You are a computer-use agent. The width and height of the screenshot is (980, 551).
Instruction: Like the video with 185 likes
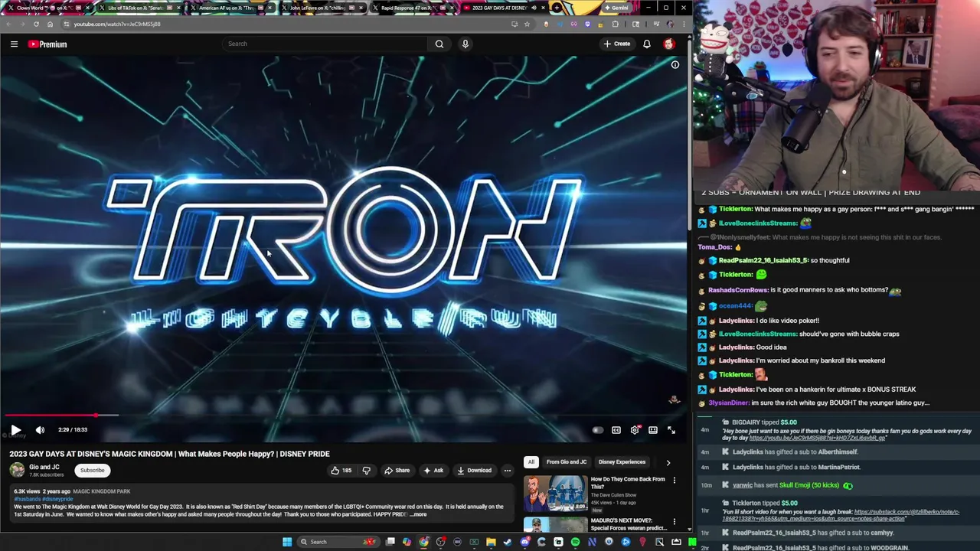tap(341, 471)
